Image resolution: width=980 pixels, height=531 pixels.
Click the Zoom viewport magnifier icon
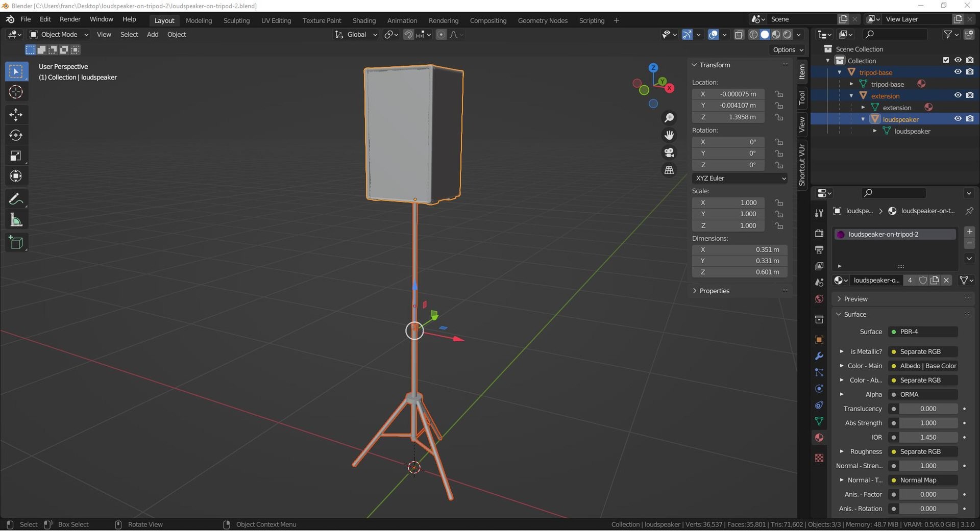[x=669, y=118]
